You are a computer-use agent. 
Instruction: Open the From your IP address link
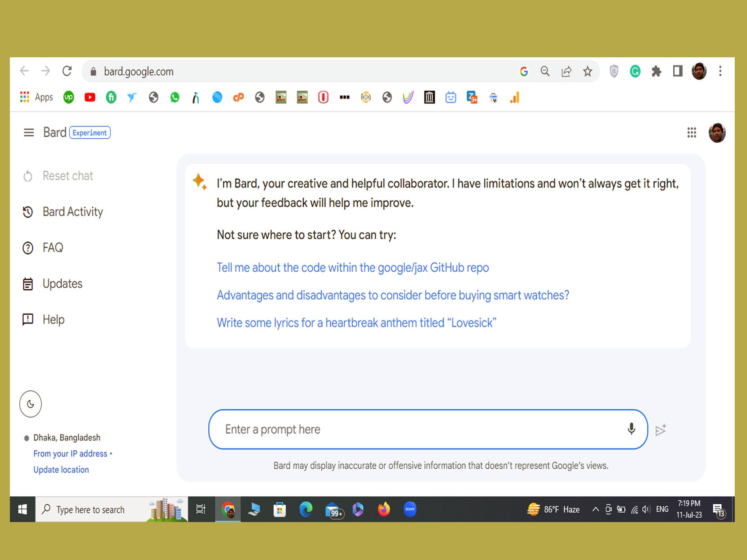pyautogui.click(x=70, y=454)
